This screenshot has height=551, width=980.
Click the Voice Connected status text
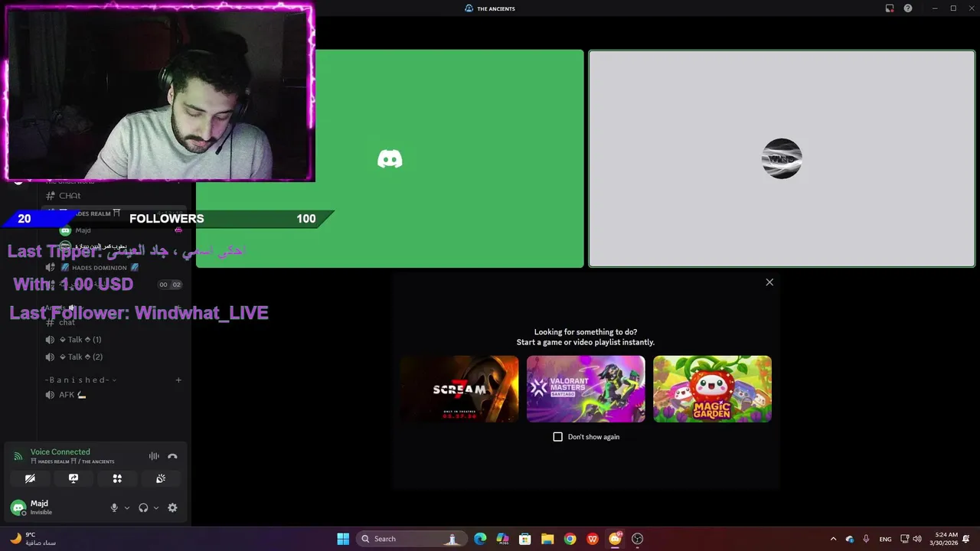point(60,452)
